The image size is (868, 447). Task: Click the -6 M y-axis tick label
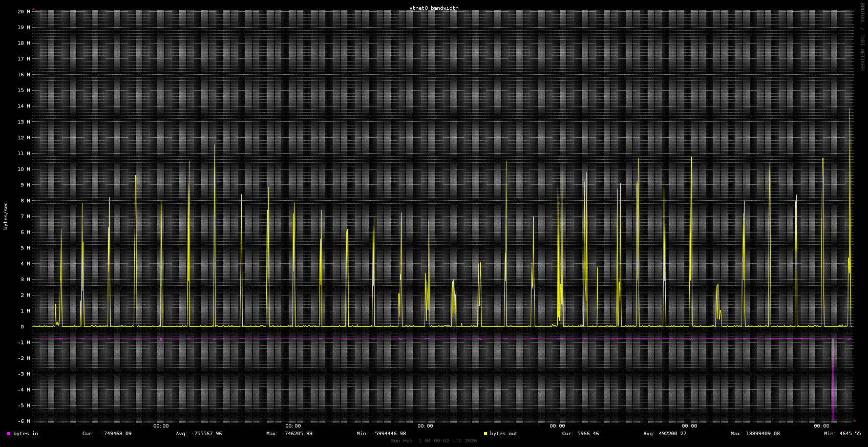[x=24, y=421]
